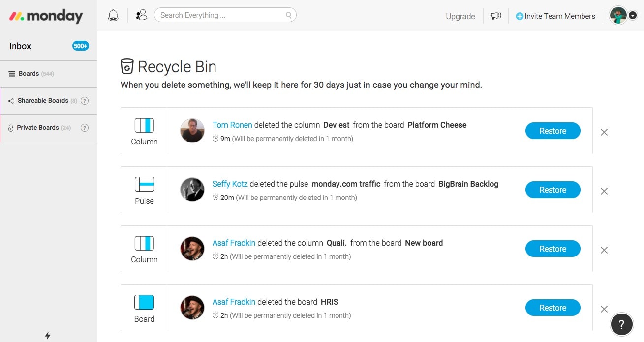644x342 pixels.
Task: Click the lightning bolt at sidebar bottom
Action: [x=48, y=336]
